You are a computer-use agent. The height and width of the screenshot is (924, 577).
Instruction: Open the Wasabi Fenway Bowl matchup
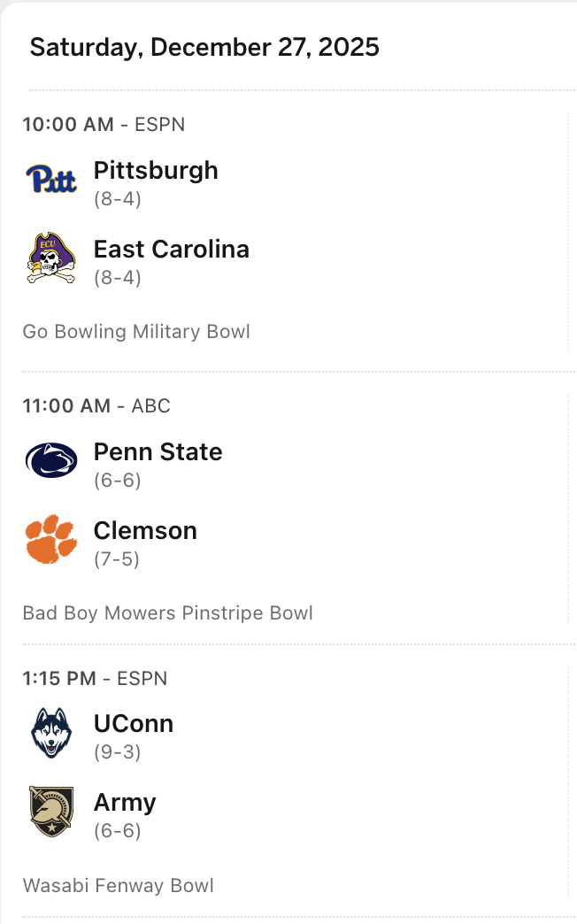pyautogui.click(x=118, y=886)
